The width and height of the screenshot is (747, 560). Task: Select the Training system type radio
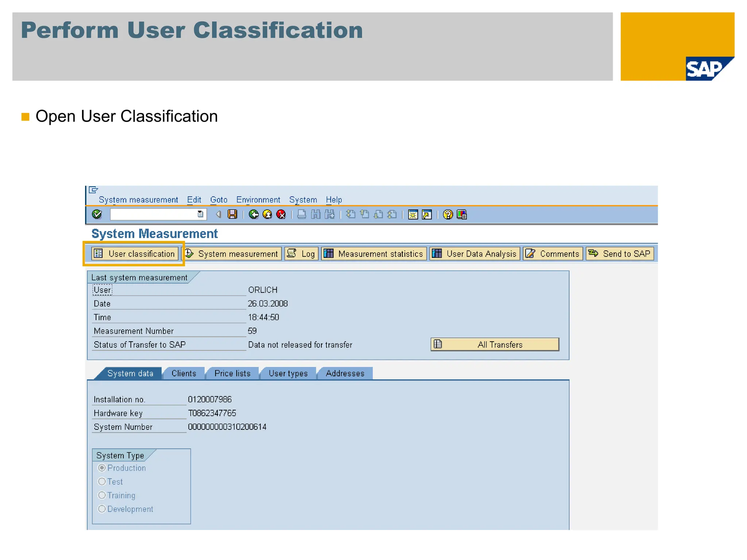tap(102, 495)
